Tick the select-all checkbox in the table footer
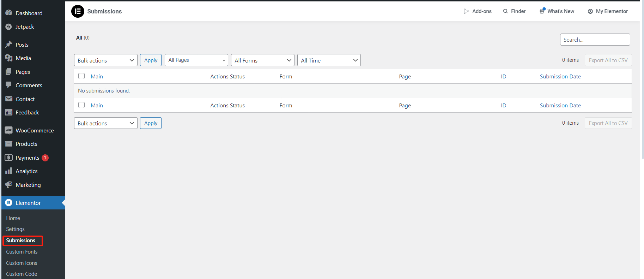 [81, 105]
